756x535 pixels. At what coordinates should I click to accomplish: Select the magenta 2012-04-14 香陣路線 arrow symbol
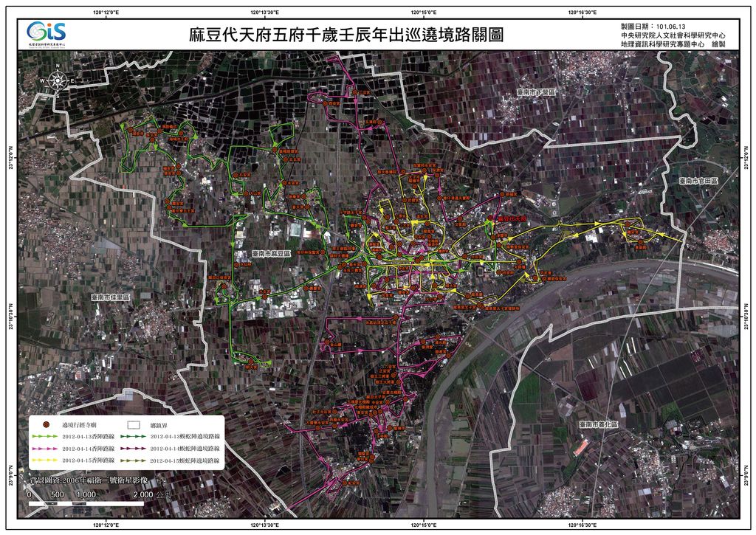[x=45, y=448]
